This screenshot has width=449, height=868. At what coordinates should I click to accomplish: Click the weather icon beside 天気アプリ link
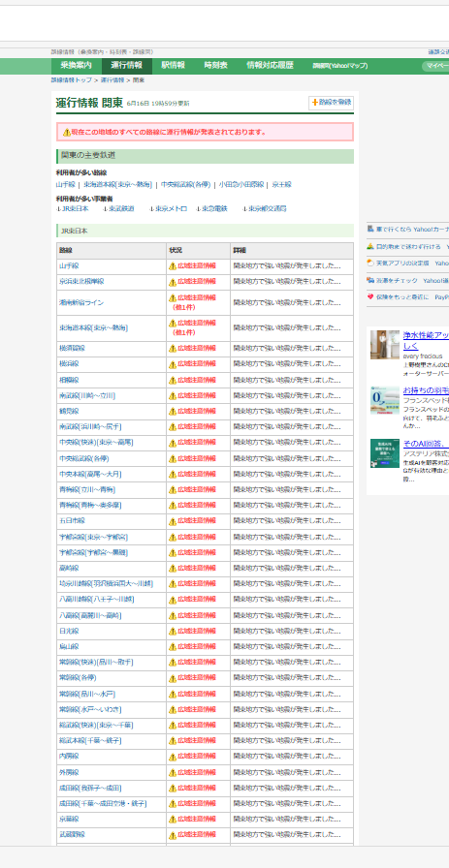tap(370, 263)
